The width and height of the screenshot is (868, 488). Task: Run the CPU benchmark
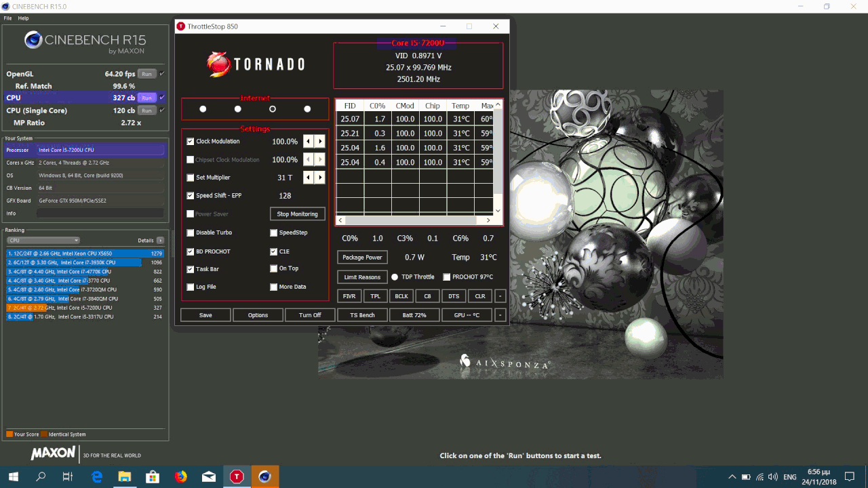coord(146,98)
